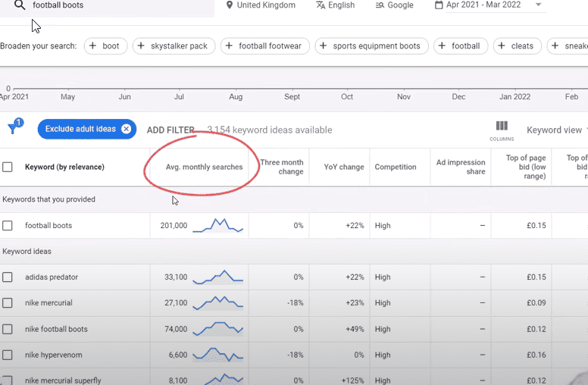The image size is (588, 385).
Task: Add 'boot' to broaden your search
Action: coord(106,45)
